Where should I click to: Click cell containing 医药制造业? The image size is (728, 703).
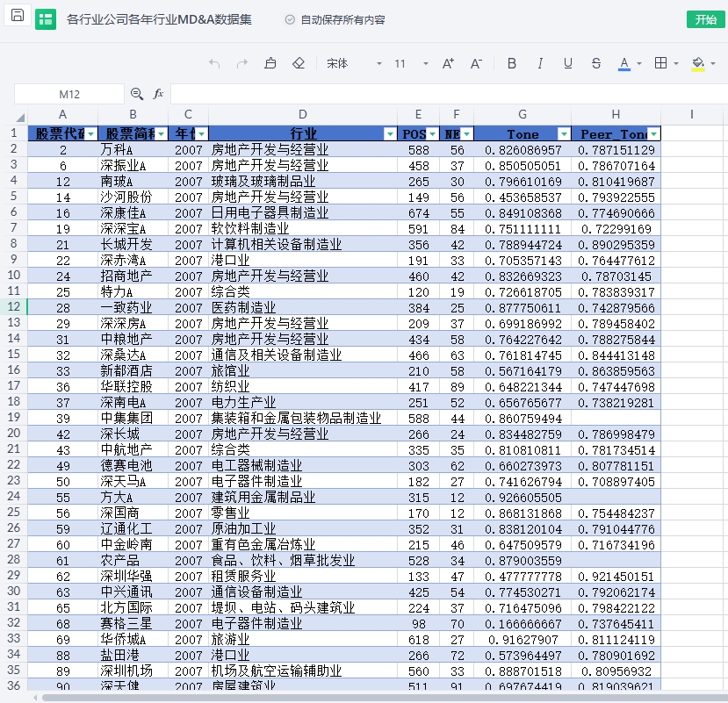tap(303, 308)
